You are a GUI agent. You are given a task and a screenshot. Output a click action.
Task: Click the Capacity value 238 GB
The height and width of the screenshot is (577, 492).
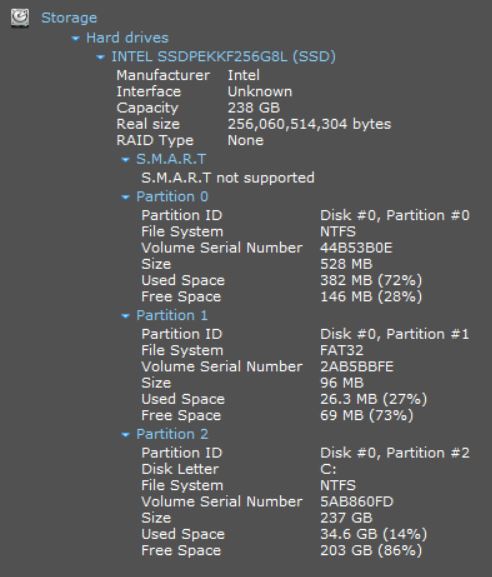(254, 108)
